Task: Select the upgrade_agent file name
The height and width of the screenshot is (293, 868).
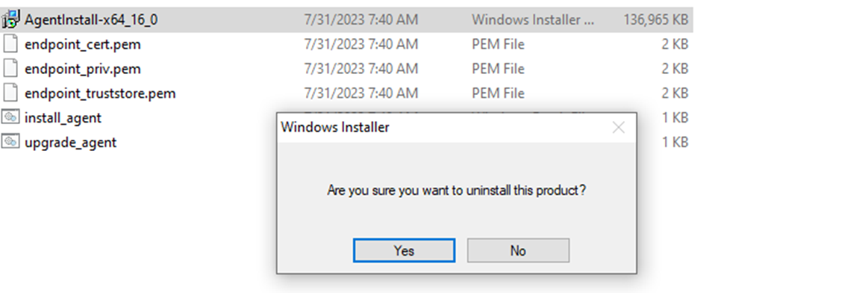Action: click(x=71, y=142)
